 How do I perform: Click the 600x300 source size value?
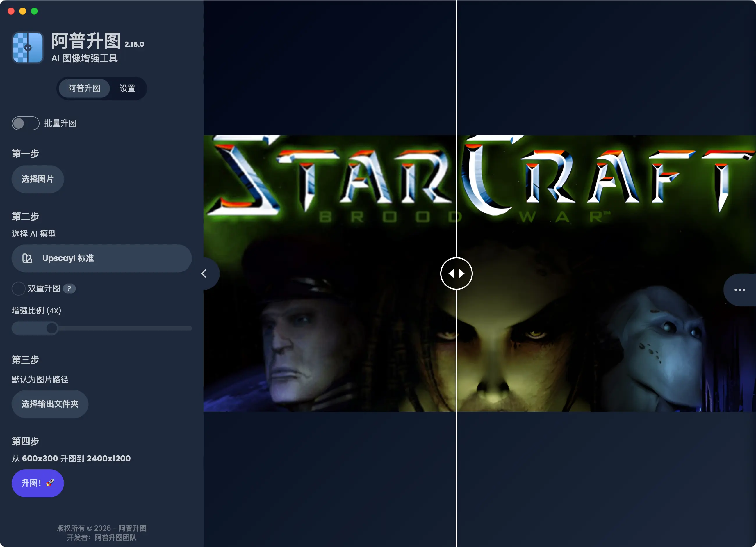[x=40, y=459]
